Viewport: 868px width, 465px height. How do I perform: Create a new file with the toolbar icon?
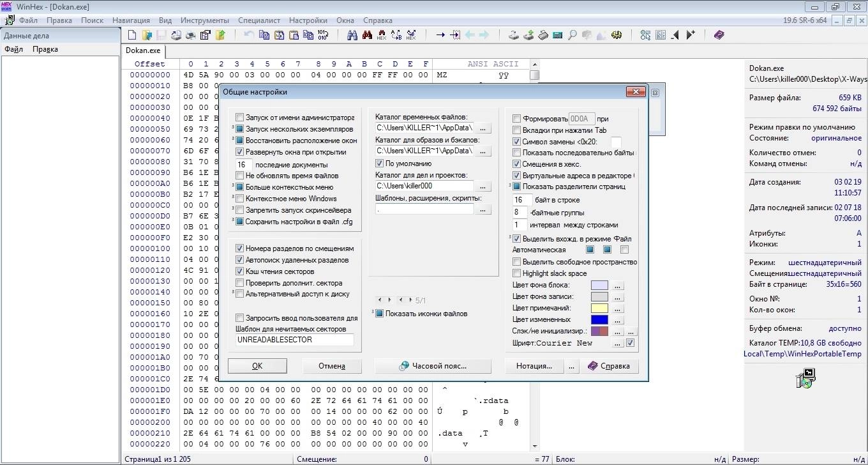point(132,35)
